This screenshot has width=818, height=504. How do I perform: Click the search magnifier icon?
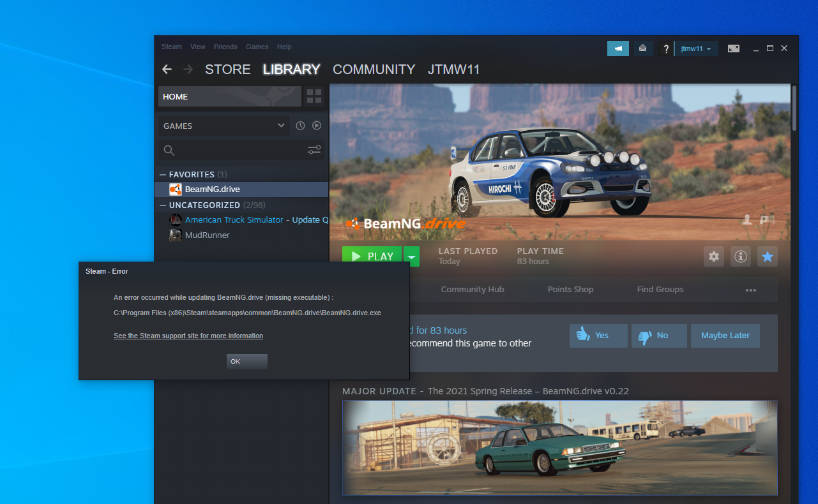pos(169,151)
